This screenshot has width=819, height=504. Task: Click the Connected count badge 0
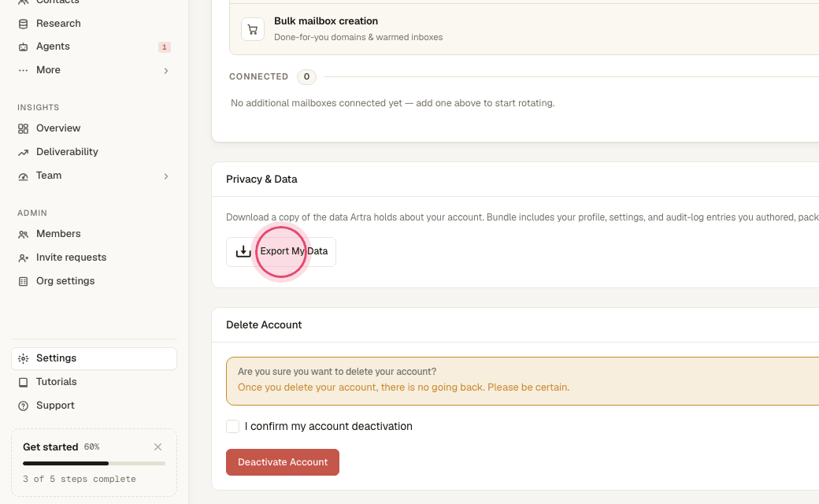pos(306,76)
